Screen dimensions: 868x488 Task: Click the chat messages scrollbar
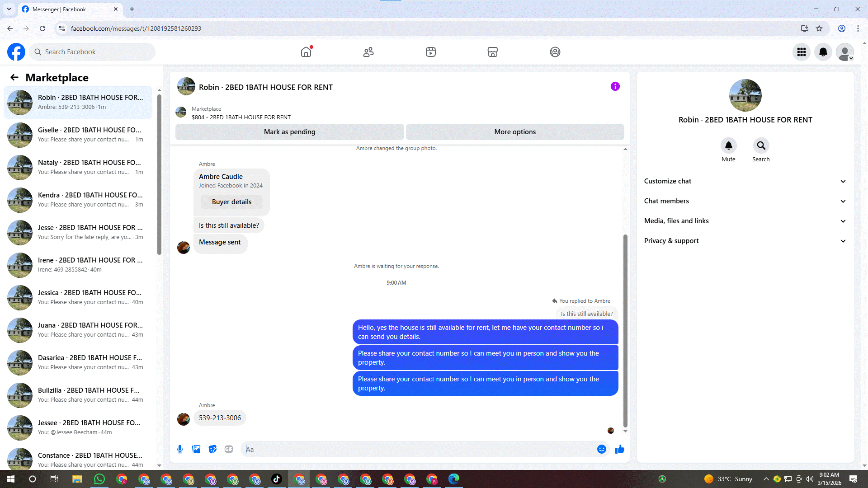(625, 331)
